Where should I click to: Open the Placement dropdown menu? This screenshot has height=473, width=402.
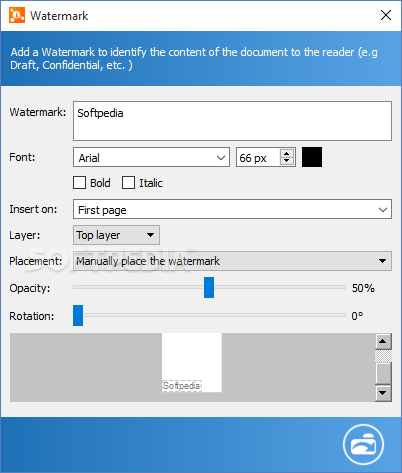click(x=232, y=261)
